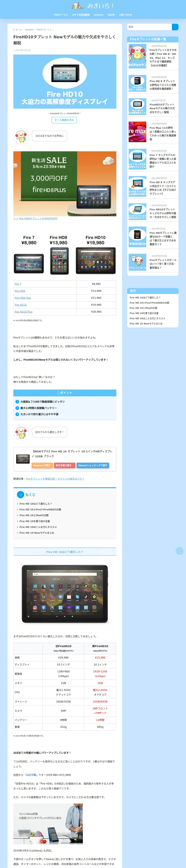Click the Fire HD 10 home screen product image

[65, 594]
